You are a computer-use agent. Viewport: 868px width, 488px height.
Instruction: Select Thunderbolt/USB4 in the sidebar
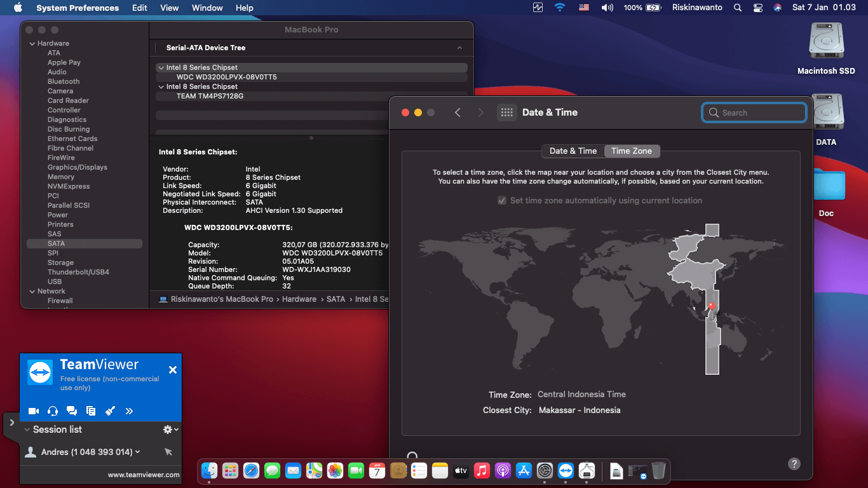click(x=78, y=272)
